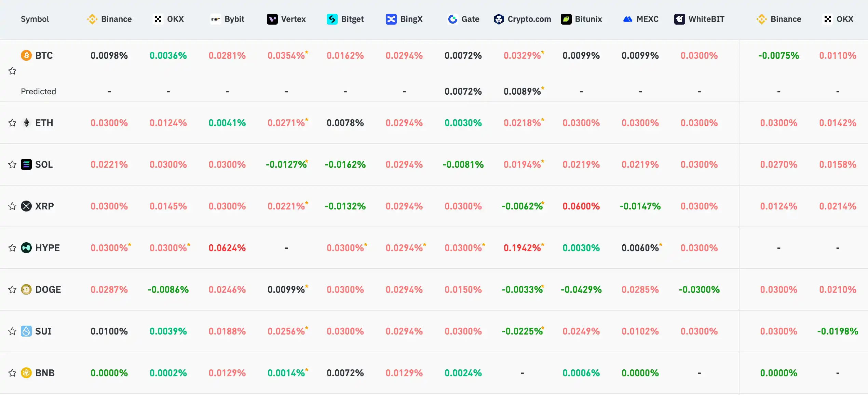Image resolution: width=868 pixels, height=395 pixels.
Task: Click the DOGE coin icon
Action: (x=26, y=290)
